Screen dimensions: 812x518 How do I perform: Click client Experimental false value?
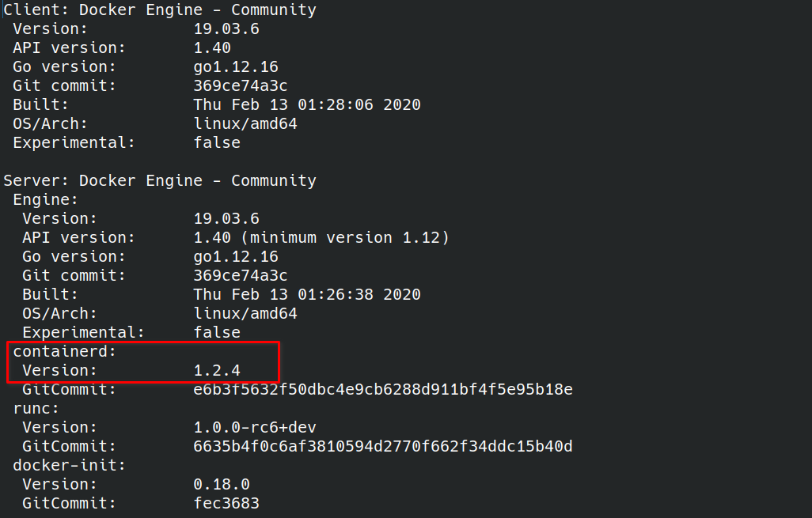coord(217,143)
